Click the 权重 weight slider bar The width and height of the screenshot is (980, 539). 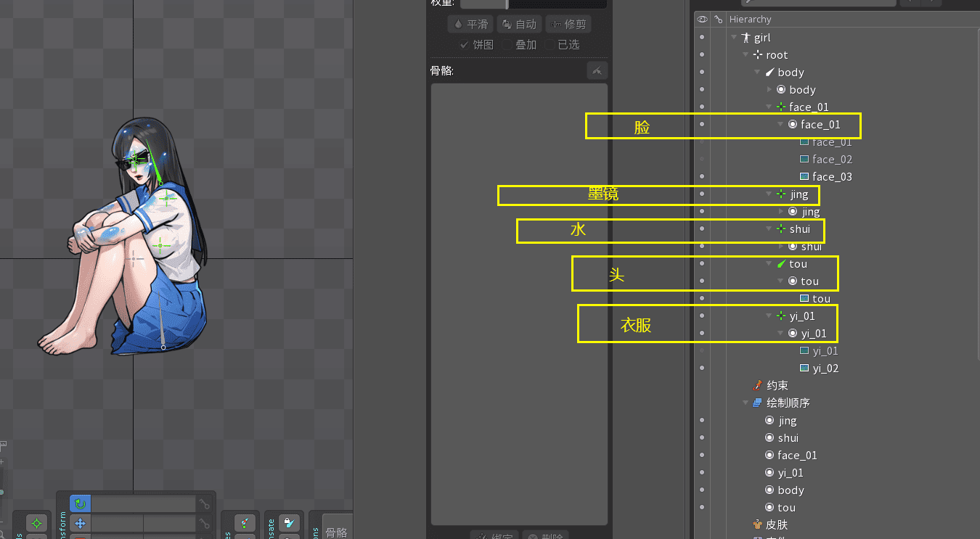(x=533, y=4)
